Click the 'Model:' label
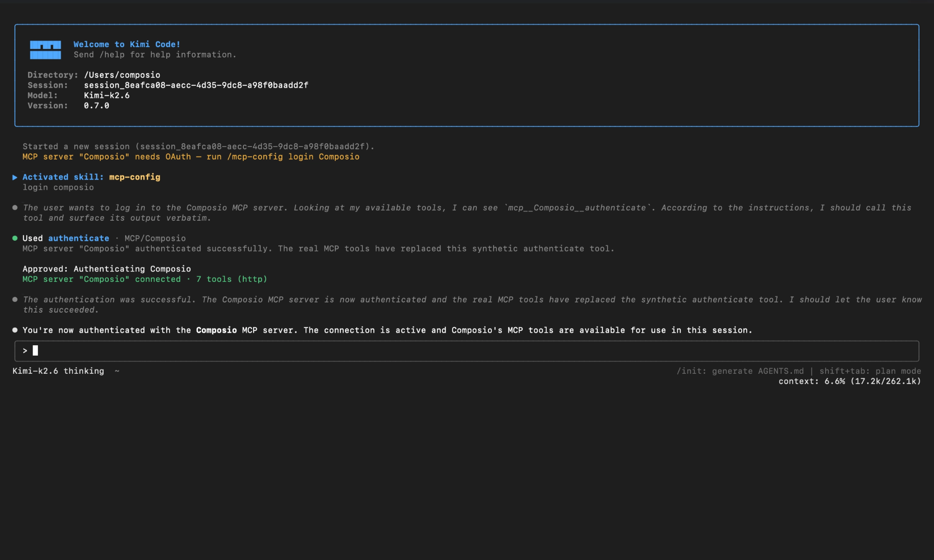The image size is (934, 560). click(x=42, y=95)
